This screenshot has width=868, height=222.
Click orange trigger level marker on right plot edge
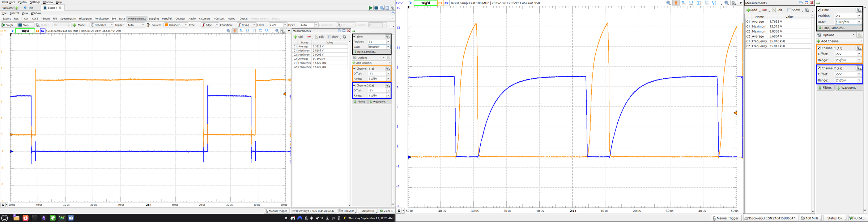(x=735, y=113)
